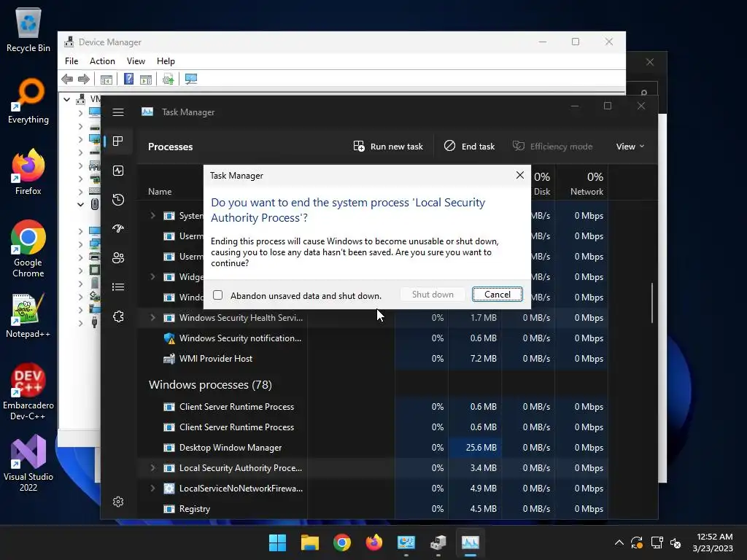Open Recycle Bin desktop icon
This screenshot has width=747, height=560.
[28, 29]
